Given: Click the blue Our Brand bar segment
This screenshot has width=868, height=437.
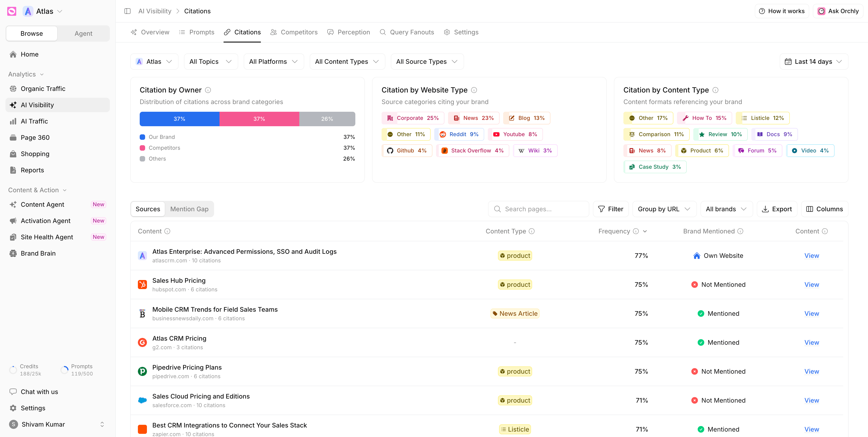Looking at the screenshot, I should pyautogui.click(x=180, y=119).
